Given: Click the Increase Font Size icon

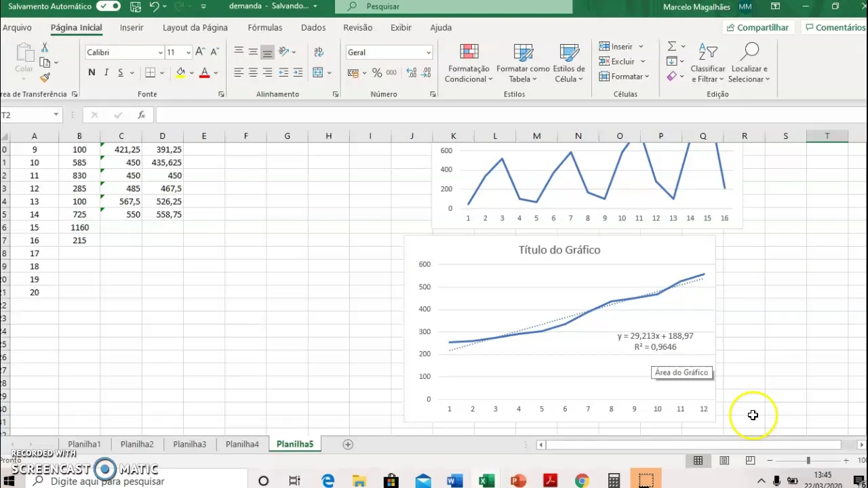Looking at the screenshot, I should click(201, 52).
